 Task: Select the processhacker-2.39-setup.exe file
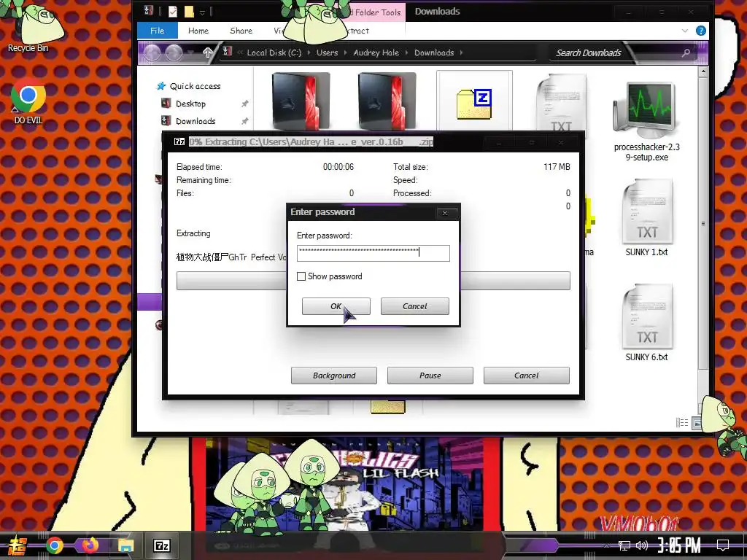pyautogui.click(x=646, y=122)
